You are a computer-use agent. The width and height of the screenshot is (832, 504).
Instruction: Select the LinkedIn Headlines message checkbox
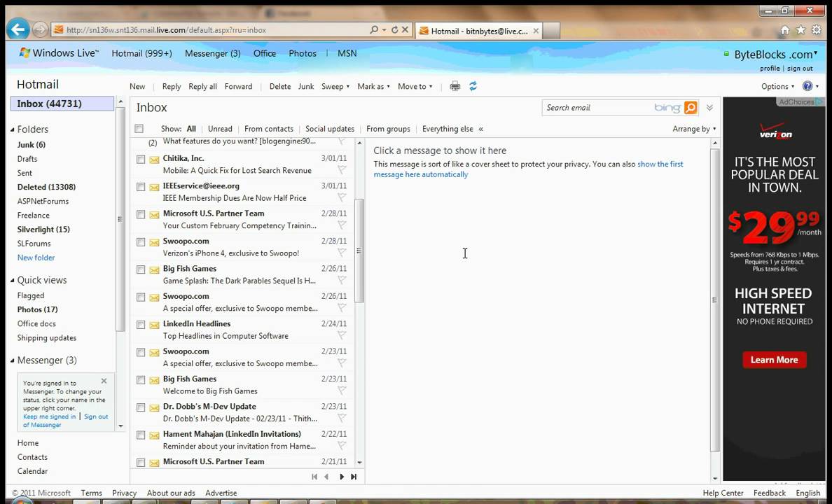(141, 325)
